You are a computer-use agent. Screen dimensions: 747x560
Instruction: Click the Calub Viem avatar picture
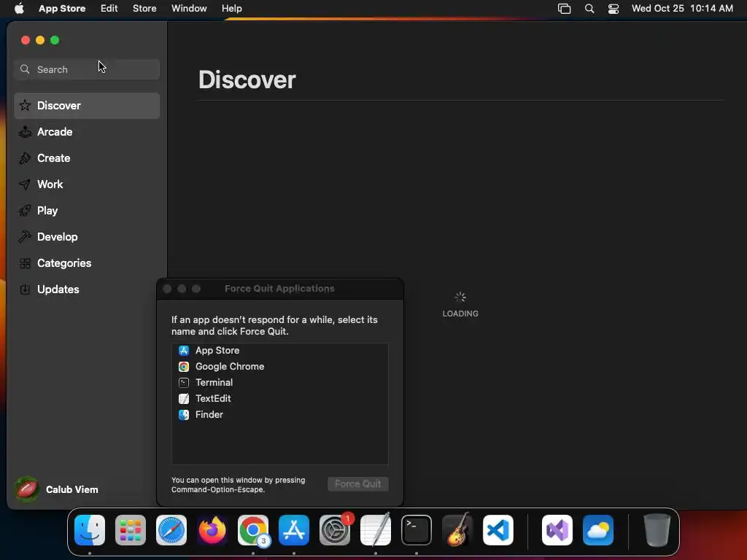coord(27,489)
